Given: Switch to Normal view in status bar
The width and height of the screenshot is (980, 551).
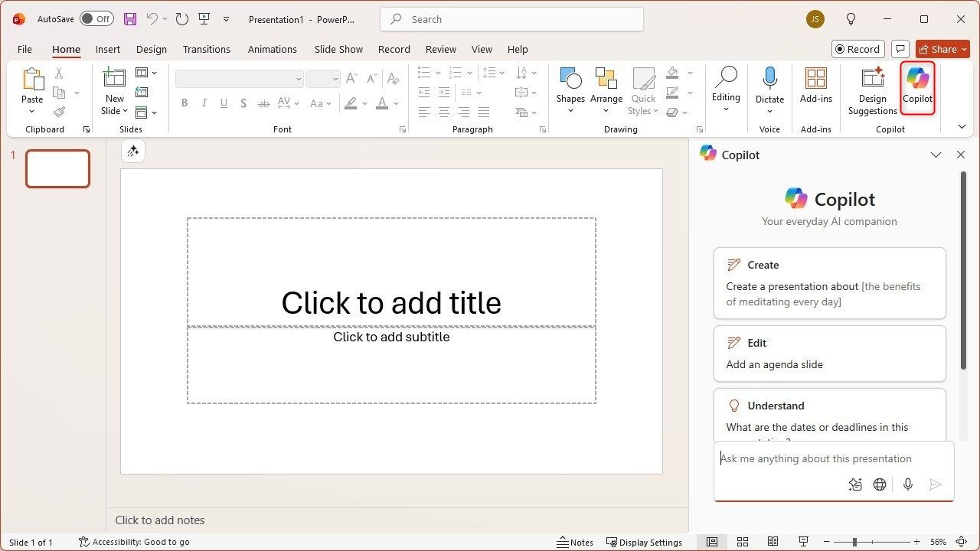Looking at the screenshot, I should pyautogui.click(x=712, y=542).
